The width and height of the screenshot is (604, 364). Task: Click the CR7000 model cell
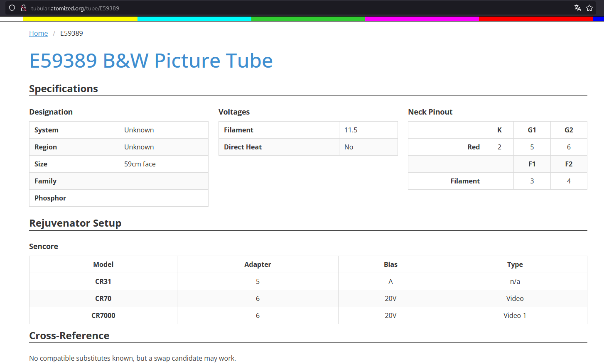[103, 315]
